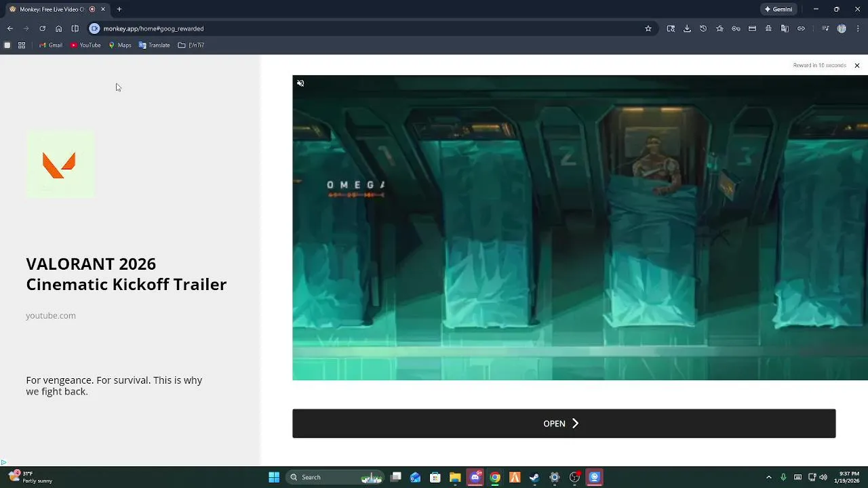Go back to the previous page

(10, 28)
